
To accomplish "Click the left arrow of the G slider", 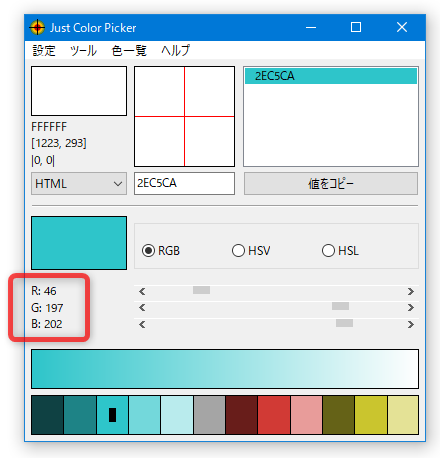I will (142, 307).
